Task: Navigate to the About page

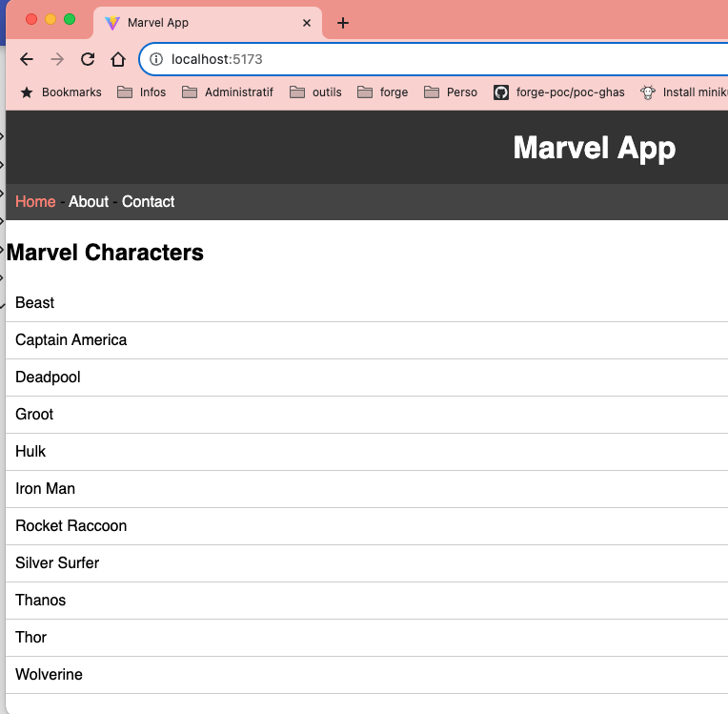Action: point(89,202)
